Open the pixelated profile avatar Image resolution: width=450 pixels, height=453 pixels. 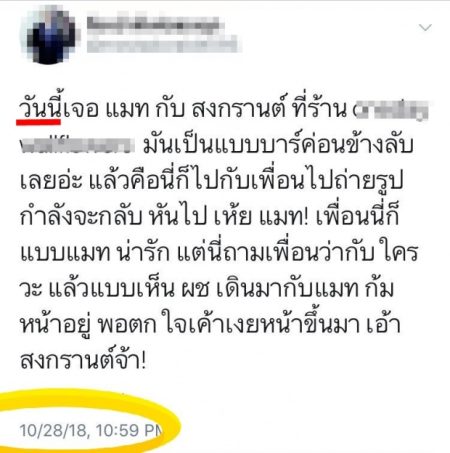(x=50, y=35)
